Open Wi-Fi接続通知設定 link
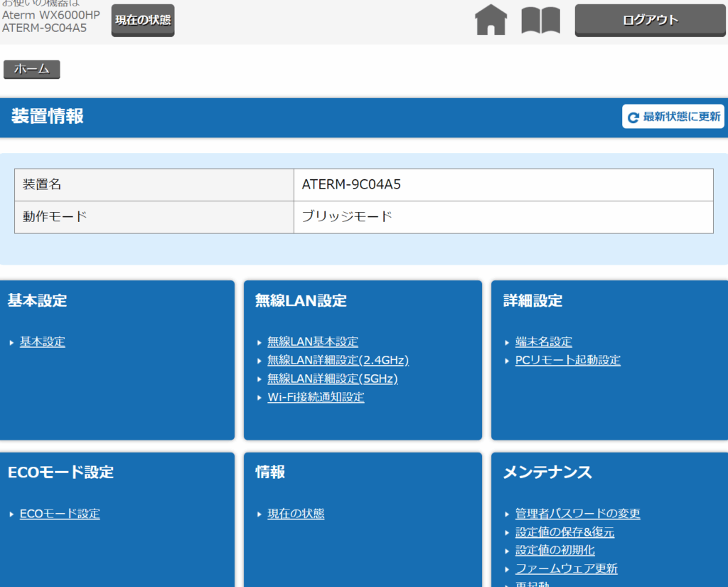Image resolution: width=728 pixels, height=587 pixels. tap(316, 397)
